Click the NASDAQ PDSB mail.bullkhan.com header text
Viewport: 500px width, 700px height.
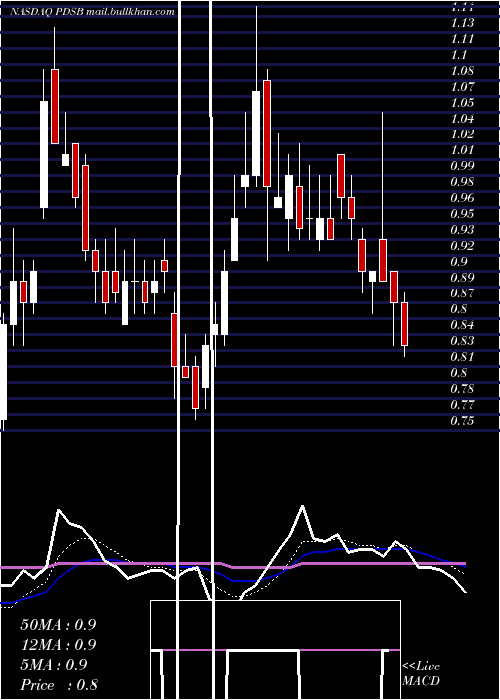[92, 12]
